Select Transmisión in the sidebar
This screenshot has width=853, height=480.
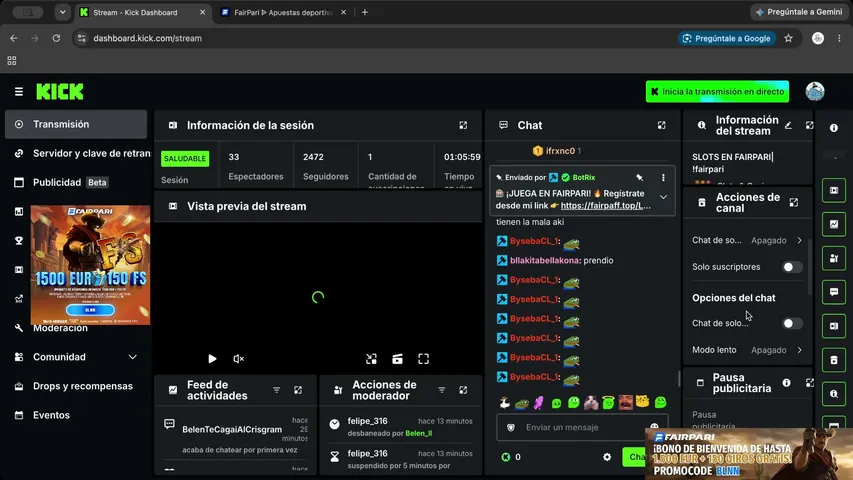click(76, 124)
